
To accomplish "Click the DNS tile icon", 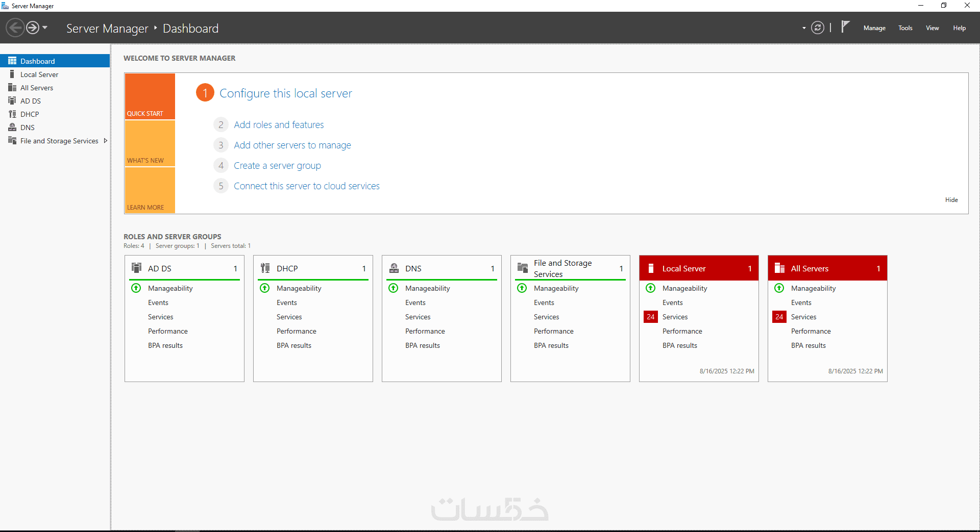I will pyautogui.click(x=394, y=268).
